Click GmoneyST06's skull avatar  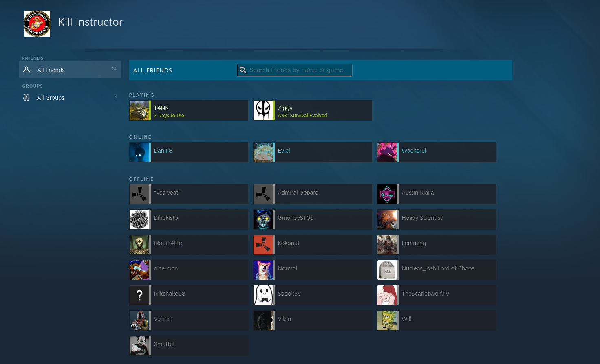(x=263, y=219)
